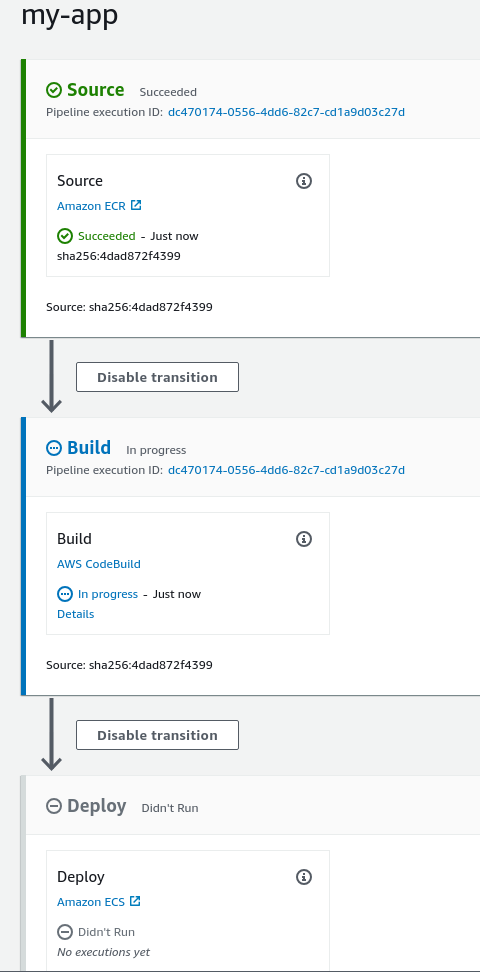
Task: Open AWS CodeBuild provider link
Action: click(x=99, y=564)
